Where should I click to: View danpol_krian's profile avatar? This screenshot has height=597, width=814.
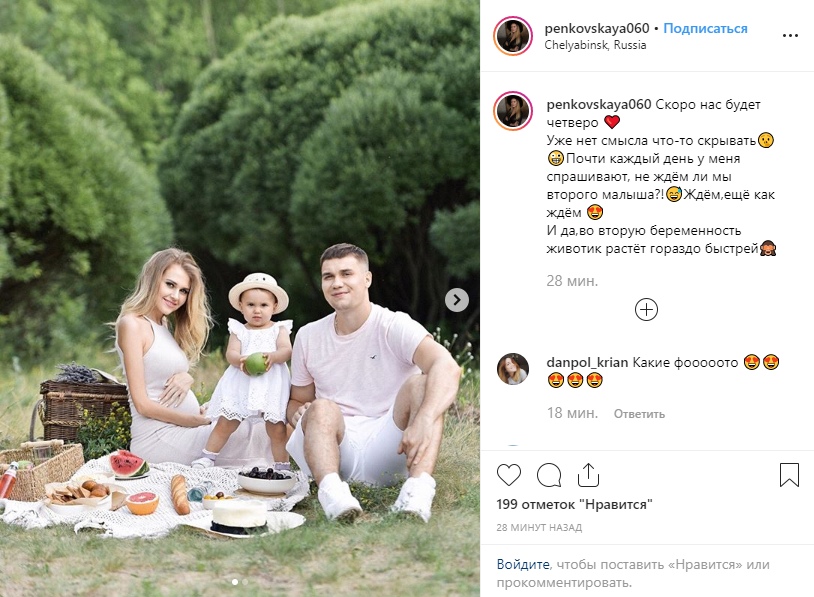click(513, 369)
